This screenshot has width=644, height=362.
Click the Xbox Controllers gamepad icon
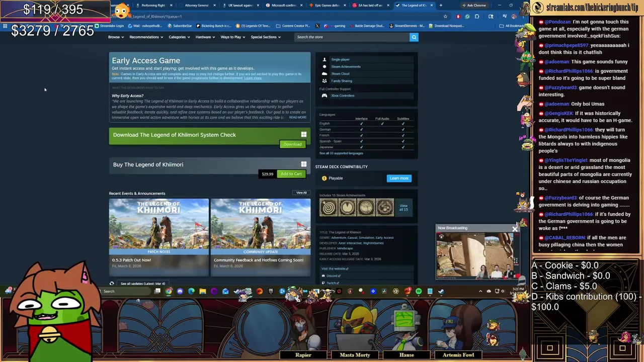point(324,96)
